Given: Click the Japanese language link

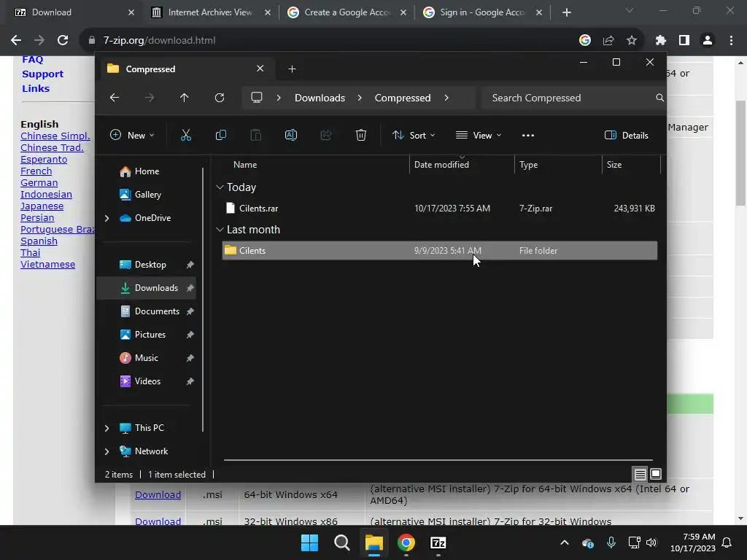Looking at the screenshot, I should tap(42, 206).
